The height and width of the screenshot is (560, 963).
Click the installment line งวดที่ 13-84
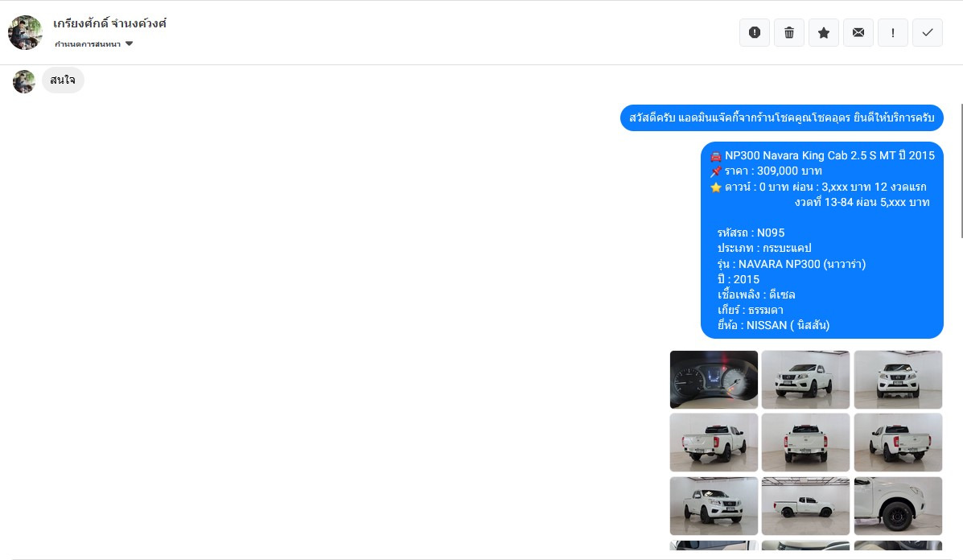pos(862,202)
